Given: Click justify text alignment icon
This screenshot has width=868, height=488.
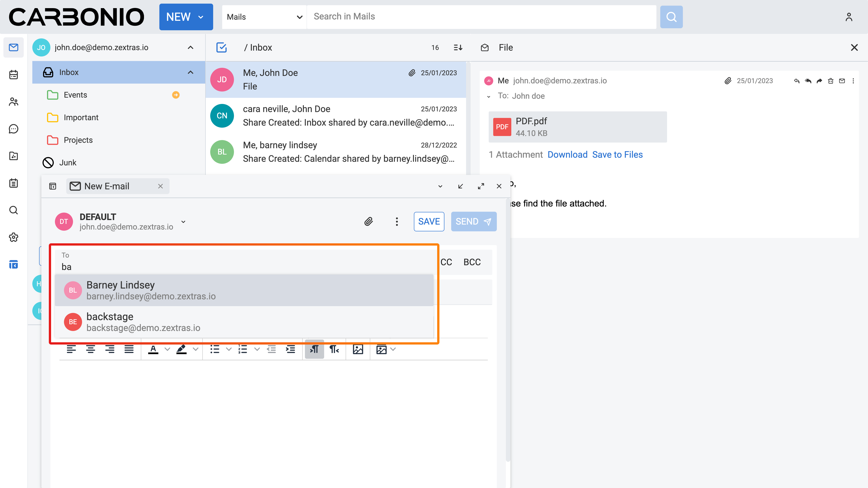Looking at the screenshot, I should tap(129, 349).
